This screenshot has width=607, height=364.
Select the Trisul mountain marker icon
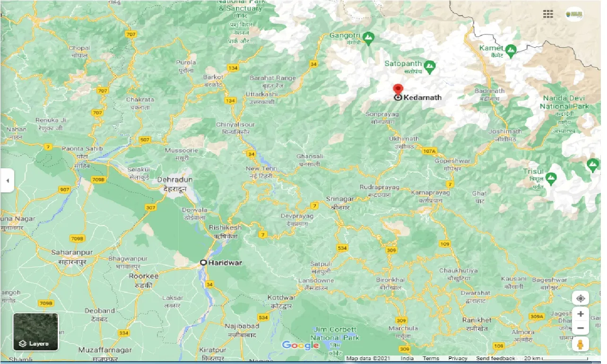[551, 178]
